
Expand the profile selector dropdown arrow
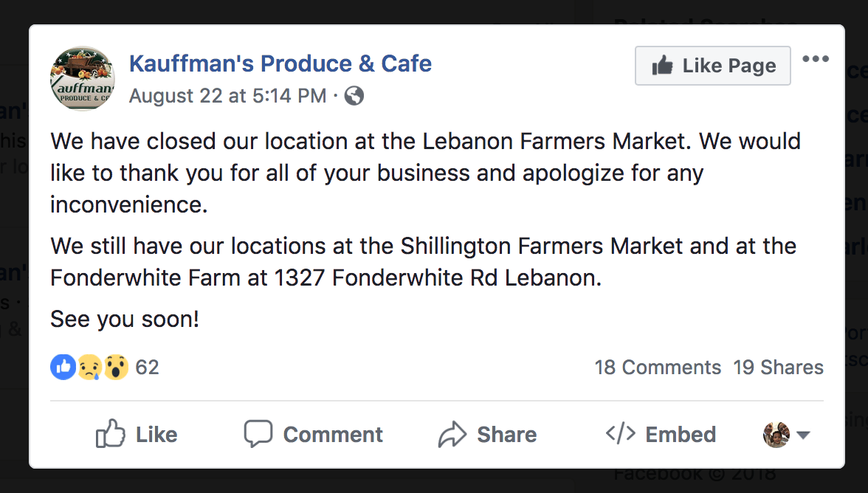point(803,435)
